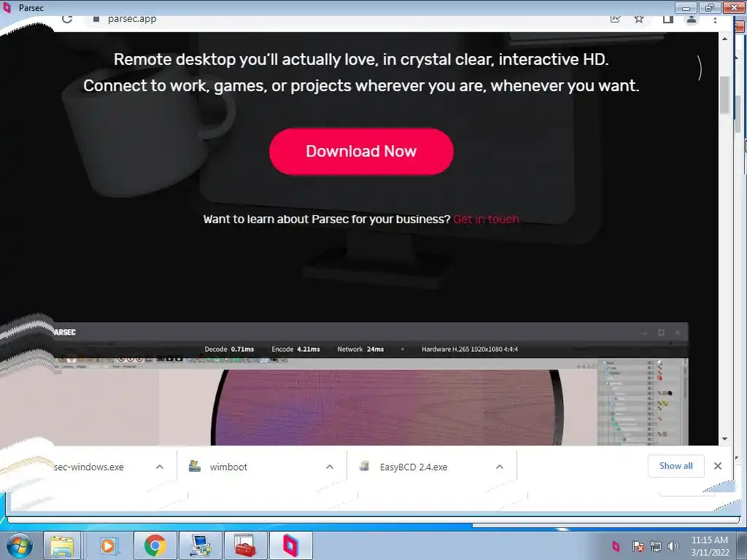Screen dimensions: 747x560
Task: Open network tray icon
Action: 656,546
